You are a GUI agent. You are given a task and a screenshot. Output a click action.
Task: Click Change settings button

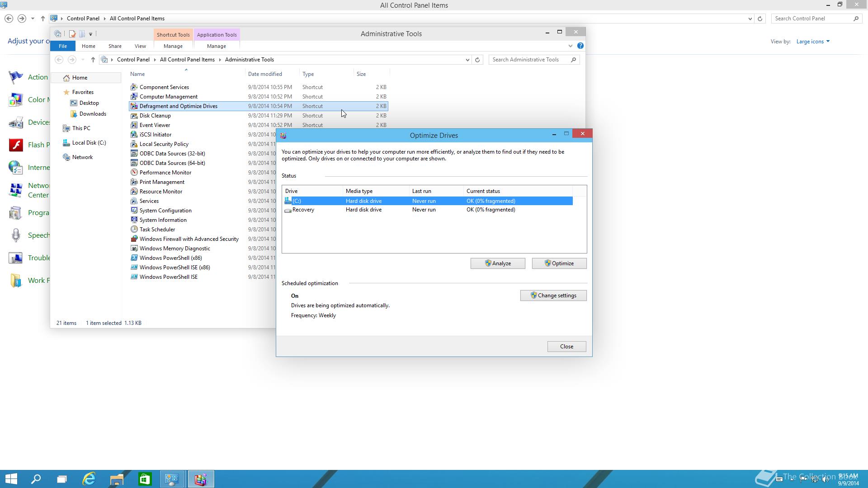(553, 296)
